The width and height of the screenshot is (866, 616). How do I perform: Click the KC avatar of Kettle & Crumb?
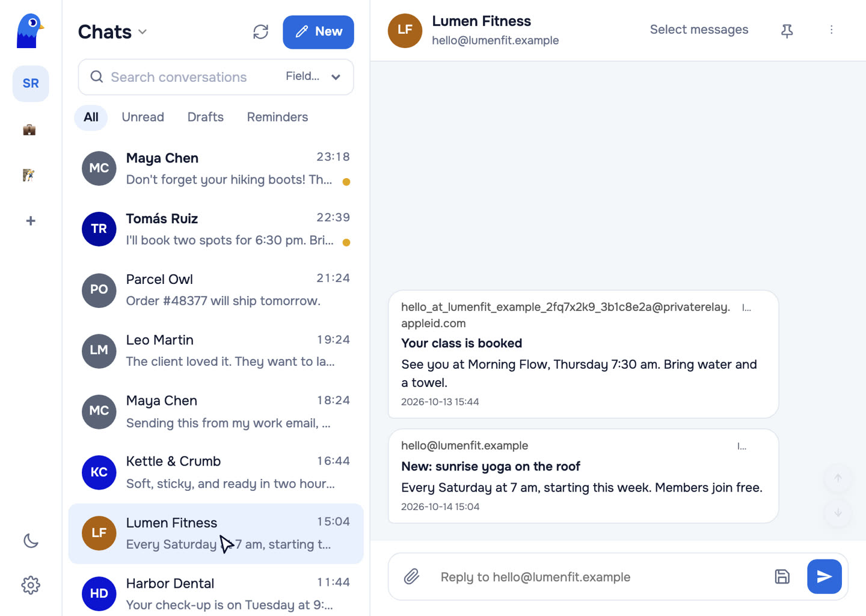click(99, 472)
